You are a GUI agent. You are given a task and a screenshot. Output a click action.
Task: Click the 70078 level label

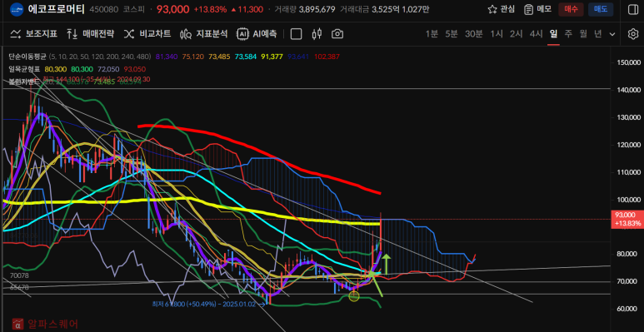(20, 275)
